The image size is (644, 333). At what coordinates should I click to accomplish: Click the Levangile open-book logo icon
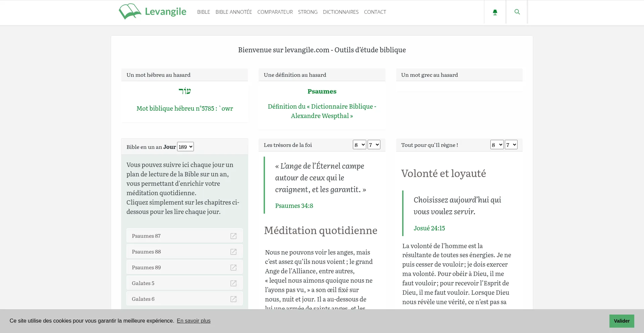[x=130, y=11]
